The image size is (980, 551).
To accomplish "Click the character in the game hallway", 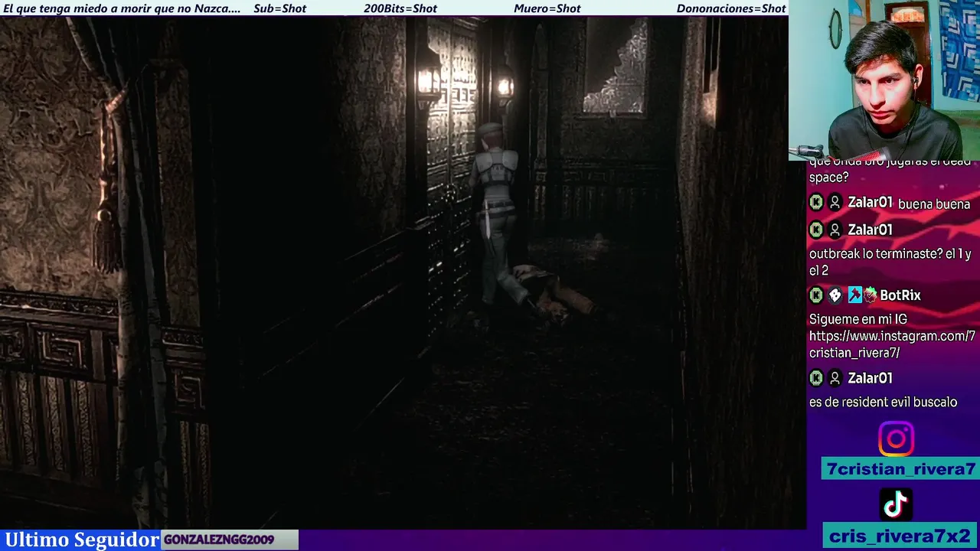I will [x=496, y=214].
